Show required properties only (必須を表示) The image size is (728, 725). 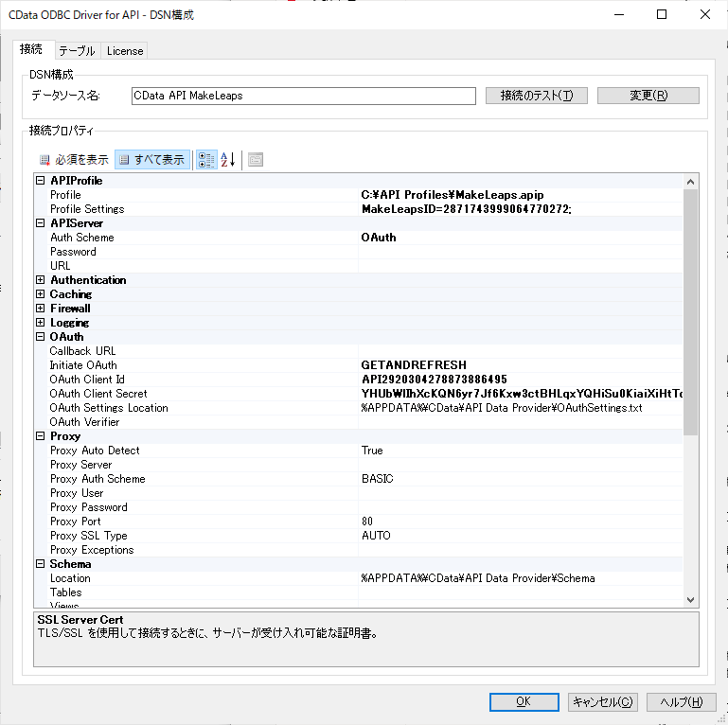coord(73,160)
